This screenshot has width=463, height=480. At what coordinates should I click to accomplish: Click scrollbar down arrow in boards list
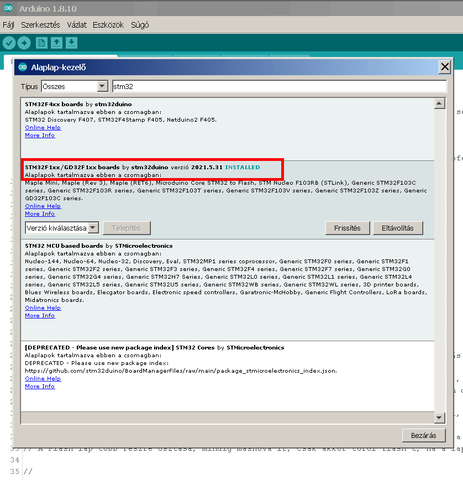(439, 417)
